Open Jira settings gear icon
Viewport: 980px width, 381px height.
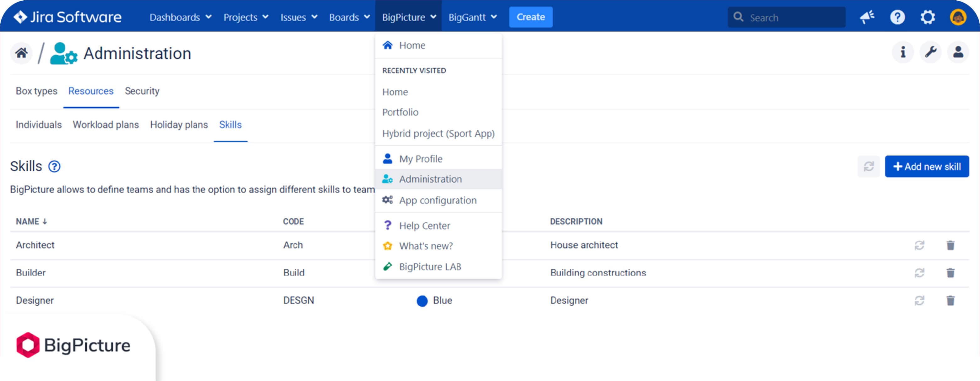tap(928, 17)
